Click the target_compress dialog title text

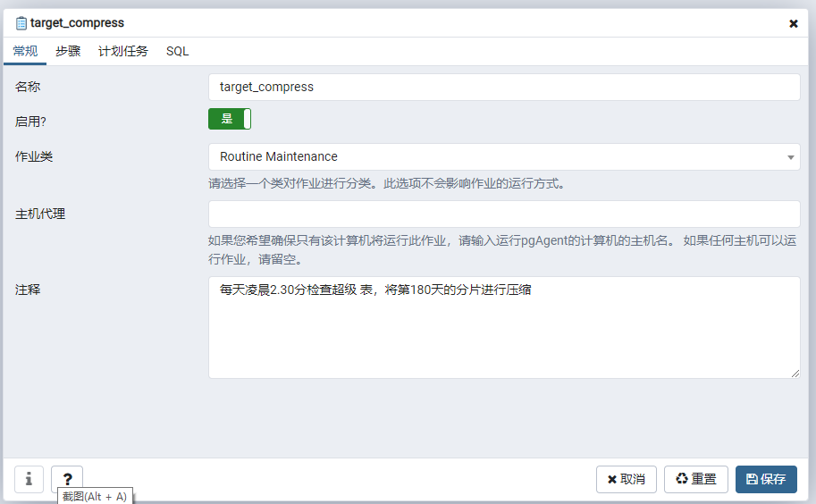coord(77,23)
